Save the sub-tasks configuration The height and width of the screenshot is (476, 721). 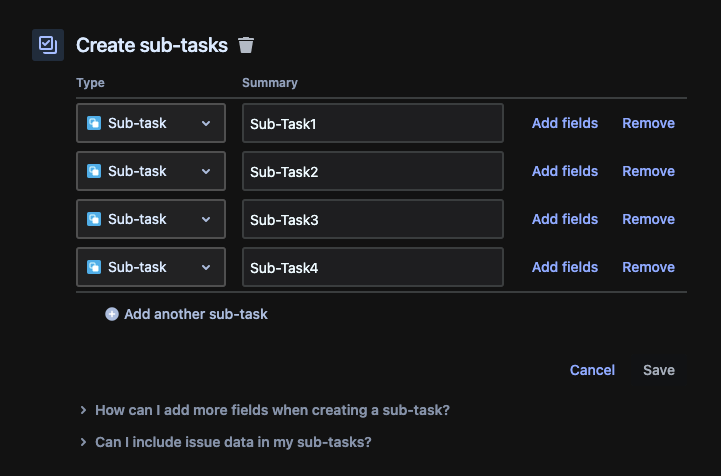tap(658, 370)
